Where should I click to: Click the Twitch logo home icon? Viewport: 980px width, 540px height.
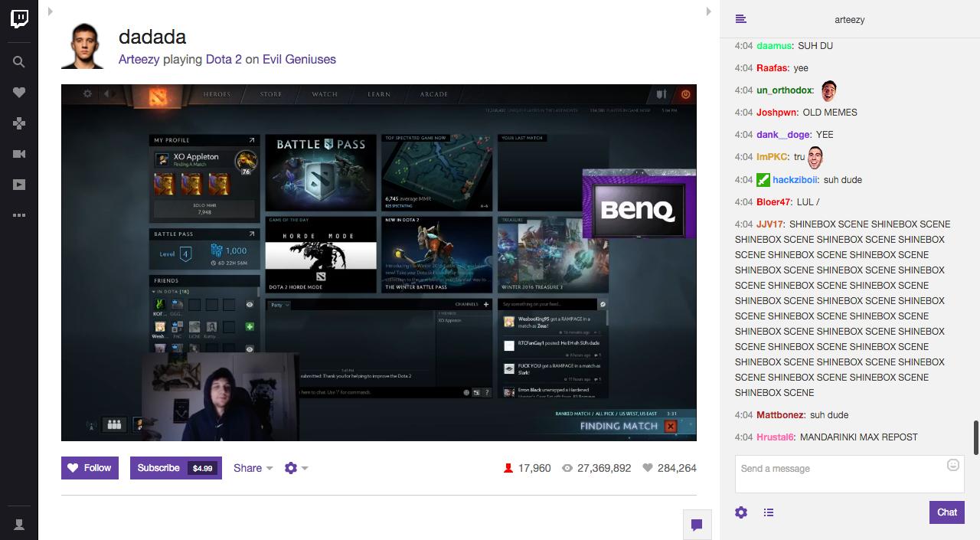(19, 19)
